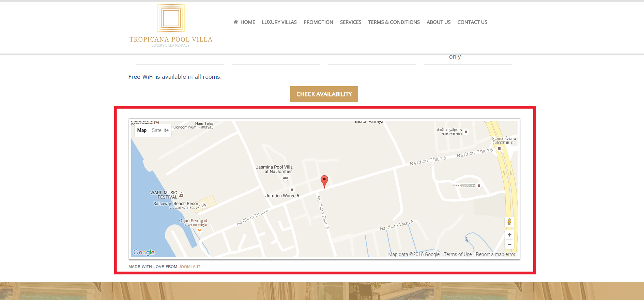Viewport: 644px width, 300px height.
Task: Switch map to Satellite view
Action: pos(160,130)
